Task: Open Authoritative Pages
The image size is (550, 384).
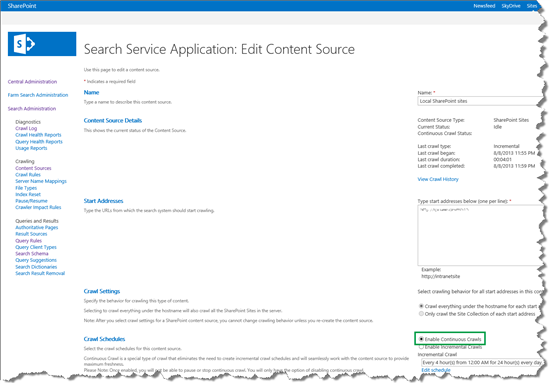Action: pyautogui.click(x=37, y=228)
